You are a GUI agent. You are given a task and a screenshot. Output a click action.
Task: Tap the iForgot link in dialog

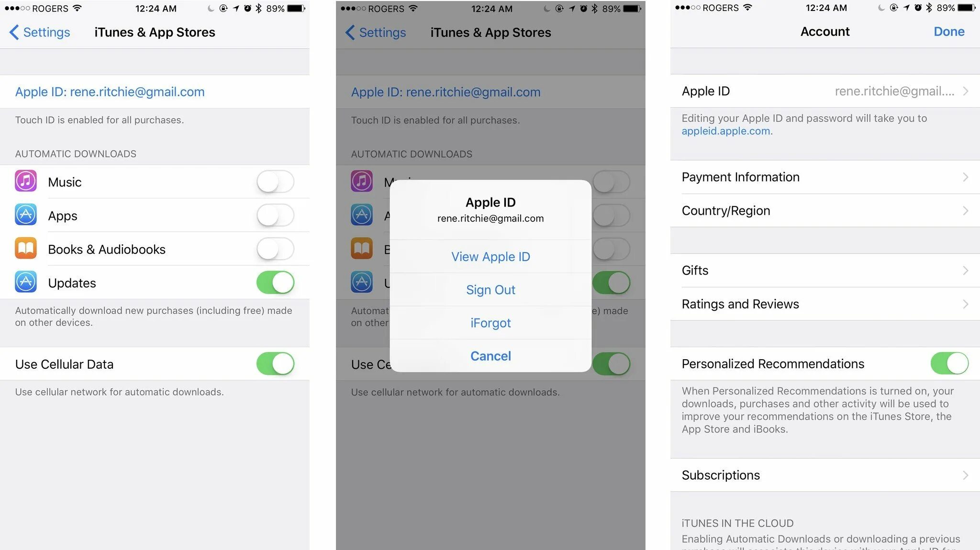point(490,323)
